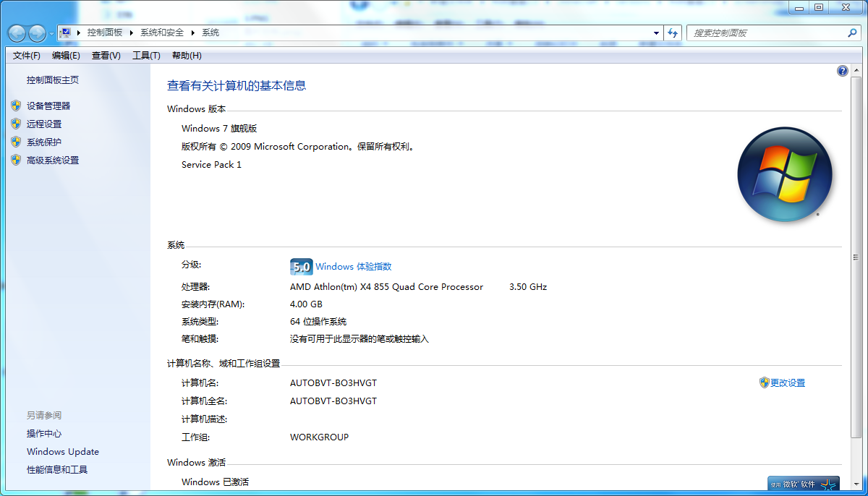This screenshot has height=496, width=868.
Task: Click 控制面板 in the address breadcrumb
Action: [x=105, y=33]
